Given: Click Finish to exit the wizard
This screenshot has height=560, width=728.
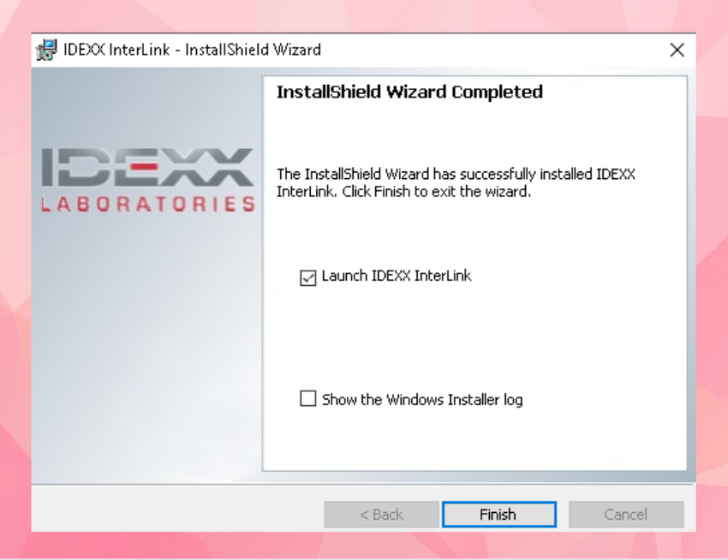Looking at the screenshot, I should (499, 515).
